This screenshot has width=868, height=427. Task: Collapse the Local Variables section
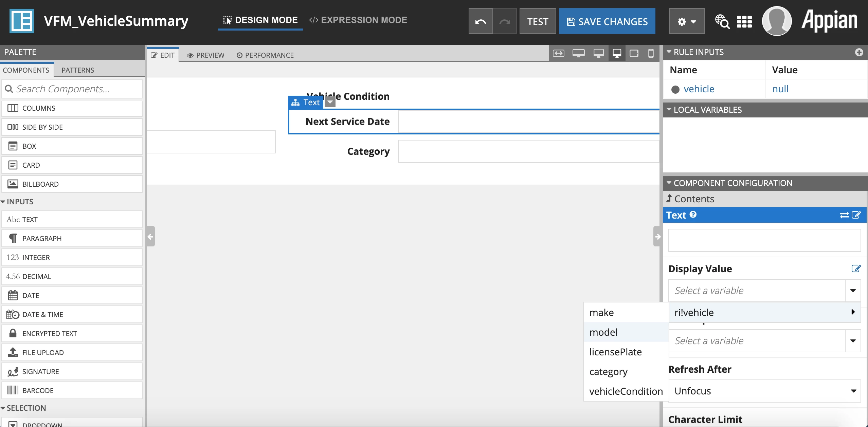pos(669,110)
